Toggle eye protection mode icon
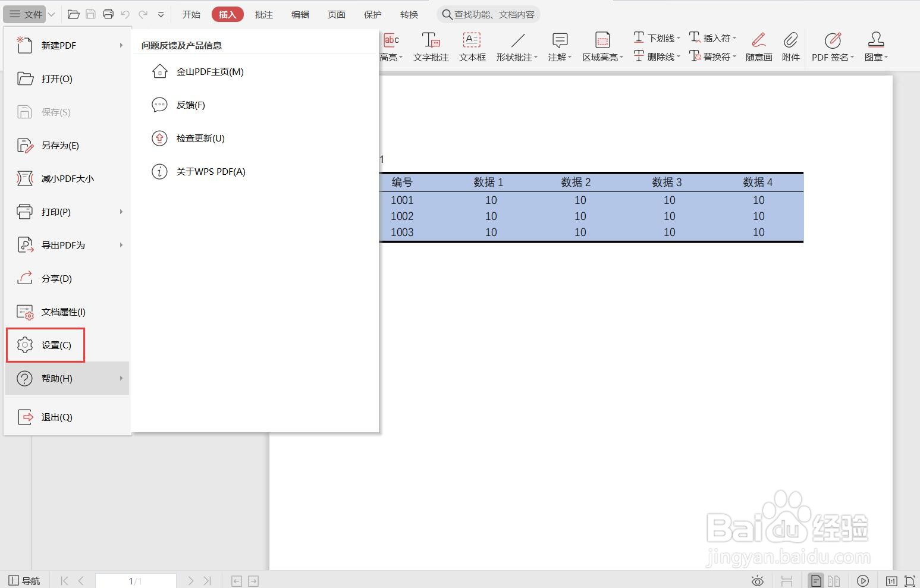 pyautogui.click(x=757, y=581)
